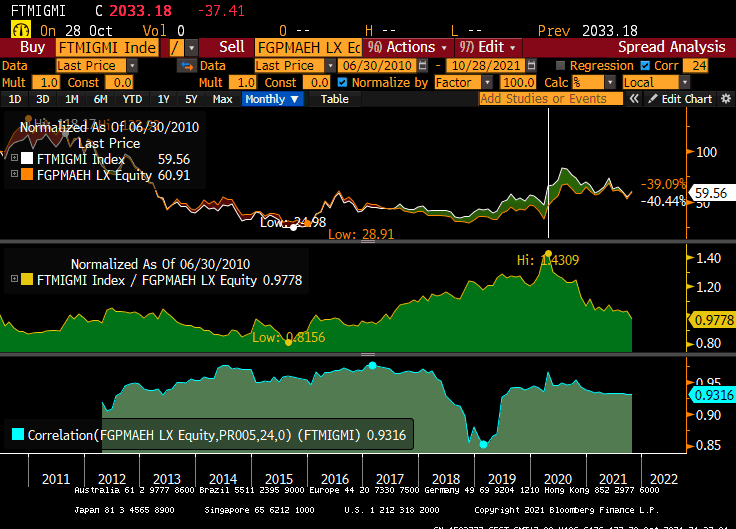Toggle the Corr checkbox
Viewport: 736px width, 529px height.
pyautogui.click(x=645, y=65)
